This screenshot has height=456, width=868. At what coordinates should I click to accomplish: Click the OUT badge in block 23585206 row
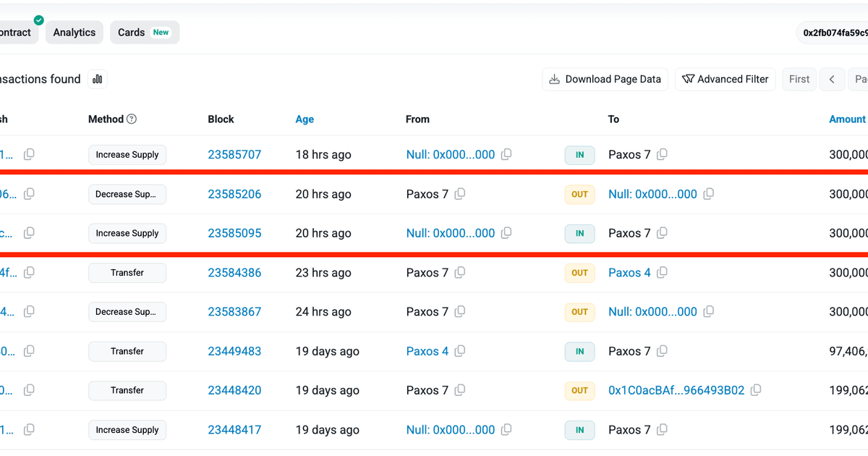579,194
